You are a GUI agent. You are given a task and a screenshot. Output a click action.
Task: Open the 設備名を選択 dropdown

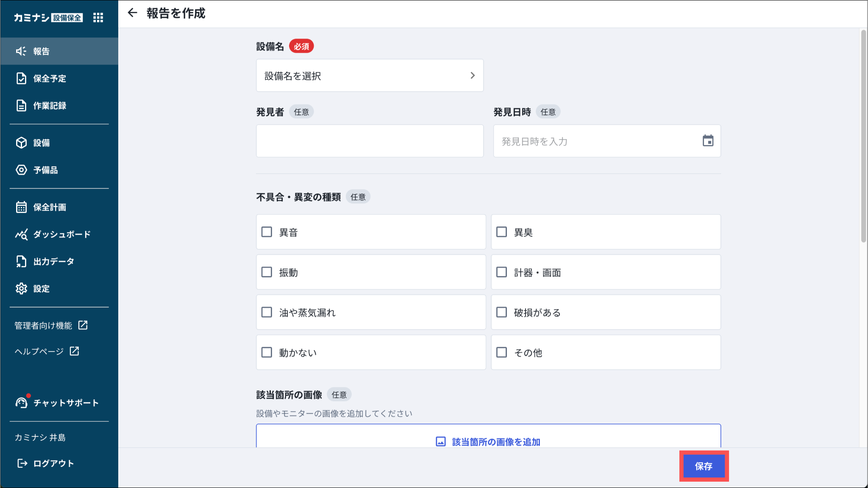coord(370,75)
